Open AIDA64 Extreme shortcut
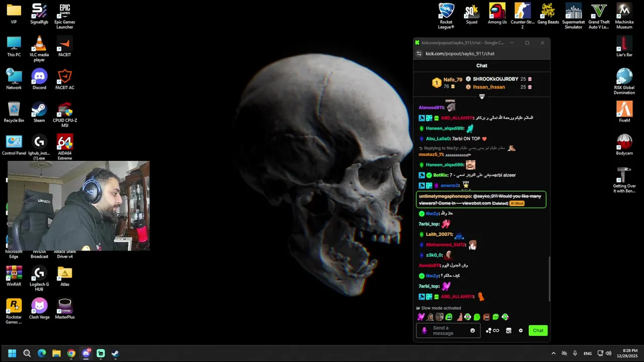This screenshot has height=362, width=644. coord(64,147)
